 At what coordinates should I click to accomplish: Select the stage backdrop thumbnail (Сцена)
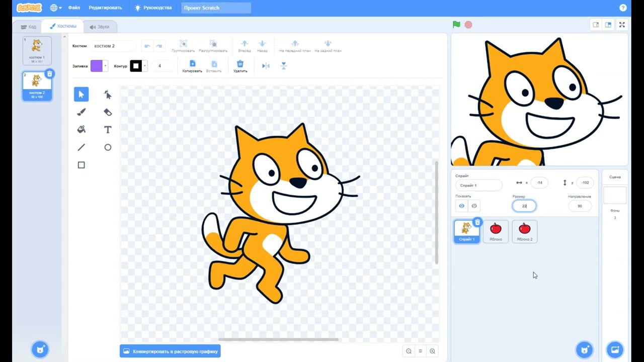(x=615, y=195)
